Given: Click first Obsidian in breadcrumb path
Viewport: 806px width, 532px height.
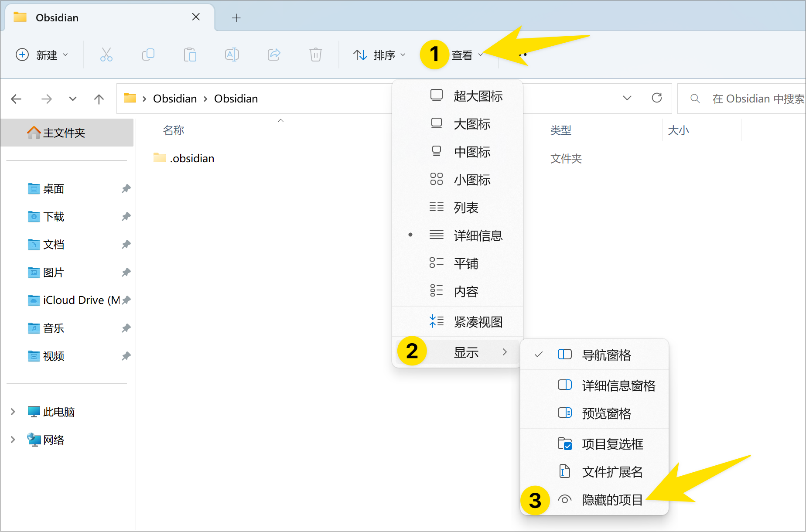Looking at the screenshot, I should coord(175,99).
